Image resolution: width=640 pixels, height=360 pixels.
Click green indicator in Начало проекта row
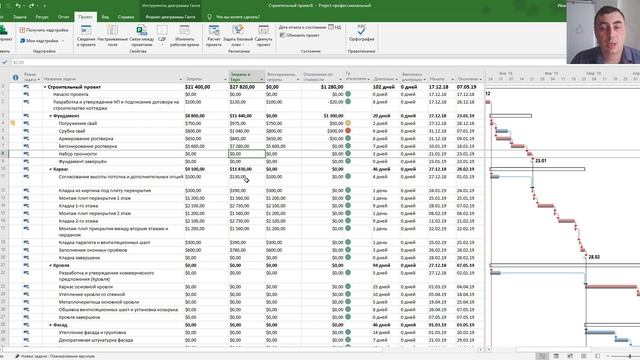click(x=348, y=94)
